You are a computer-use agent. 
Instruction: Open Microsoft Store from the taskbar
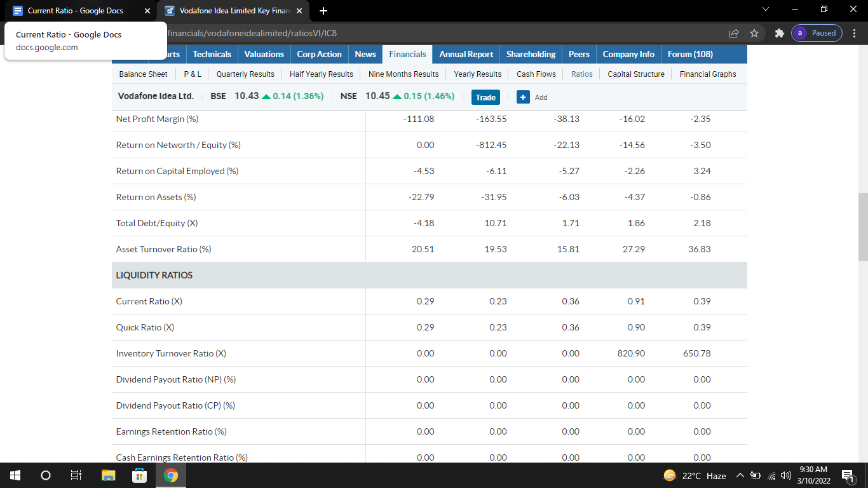pyautogui.click(x=139, y=475)
